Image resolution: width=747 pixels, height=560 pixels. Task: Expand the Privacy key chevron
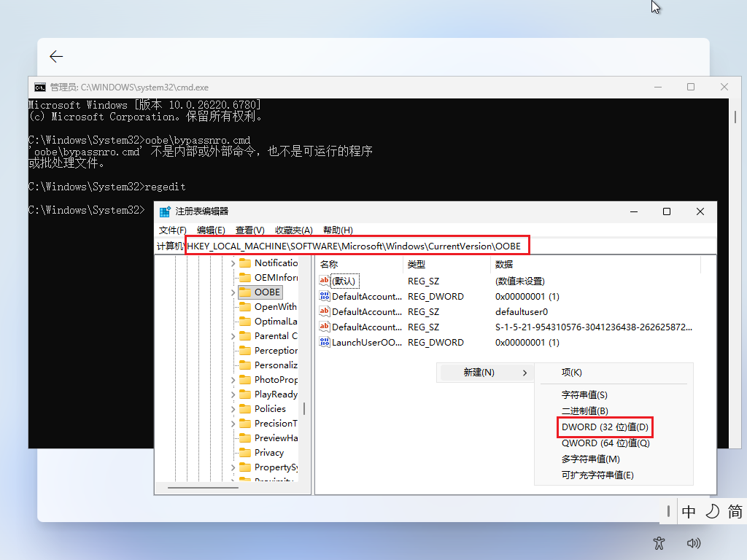tap(233, 453)
